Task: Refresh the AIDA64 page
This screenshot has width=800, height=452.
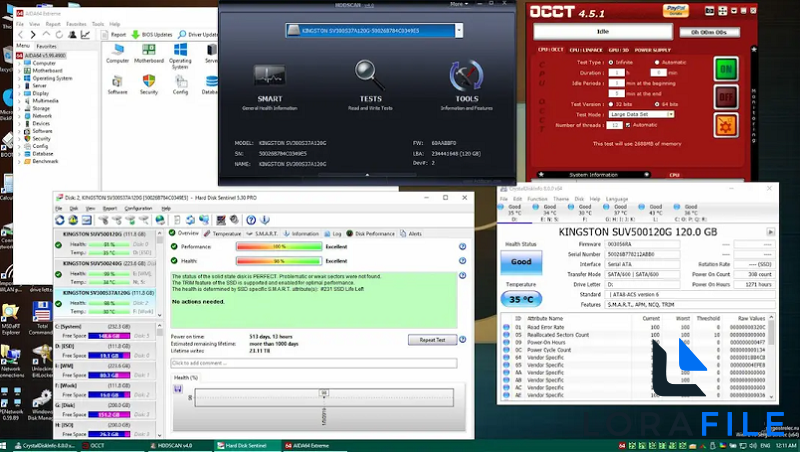Action: pos(59,35)
